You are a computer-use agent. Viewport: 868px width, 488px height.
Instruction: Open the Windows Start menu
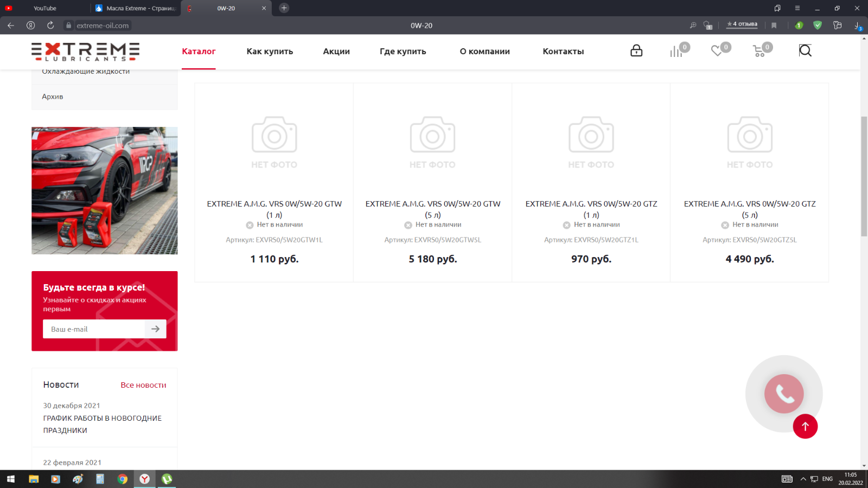click(11, 479)
